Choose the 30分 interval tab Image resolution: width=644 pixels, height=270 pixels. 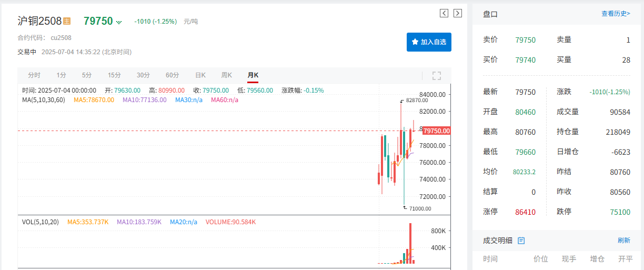click(x=143, y=75)
